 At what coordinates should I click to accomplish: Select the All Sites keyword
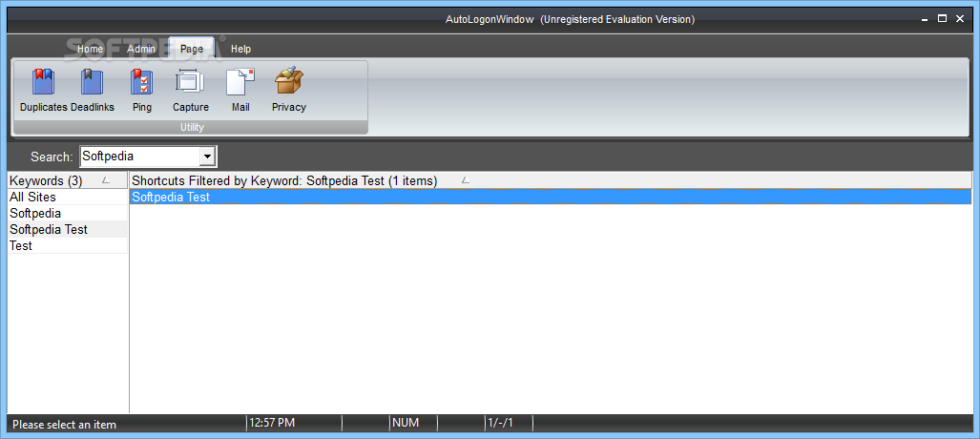click(x=68, y=197)
